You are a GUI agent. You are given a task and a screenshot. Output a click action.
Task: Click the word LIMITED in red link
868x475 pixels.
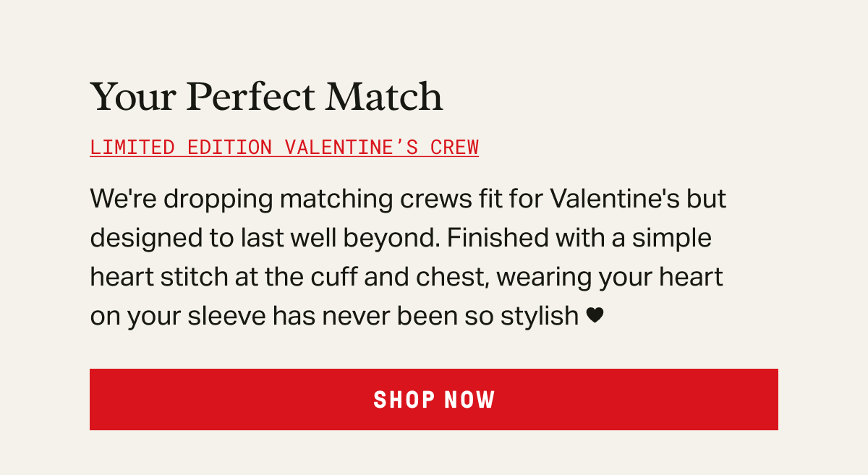click(x=132, y=147)
